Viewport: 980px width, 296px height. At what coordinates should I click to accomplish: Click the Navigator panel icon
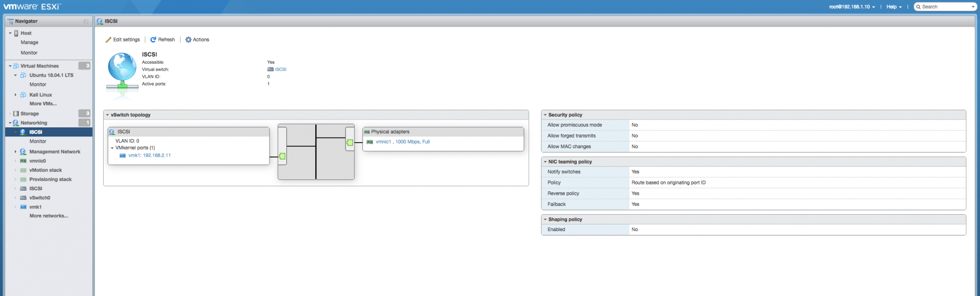click(10, 21)
